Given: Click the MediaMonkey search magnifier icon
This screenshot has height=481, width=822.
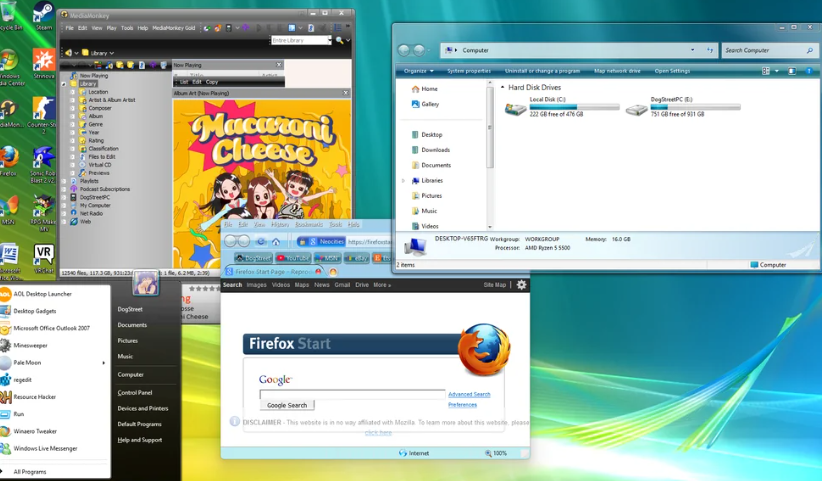Looking at the screenshot, I should click(339, 40).
